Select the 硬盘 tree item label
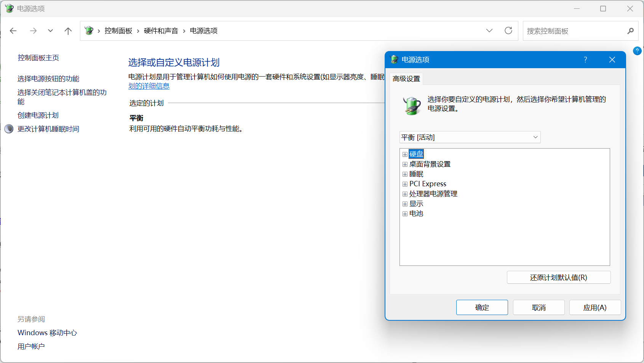The width and height of the screenshot is (644, 363). click(x=416, y=154)
